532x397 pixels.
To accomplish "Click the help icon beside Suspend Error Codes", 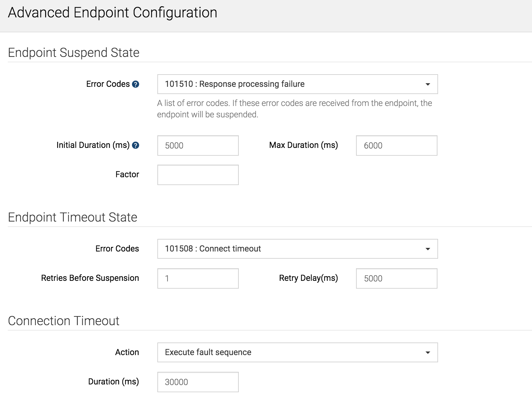I will [136, 84].
